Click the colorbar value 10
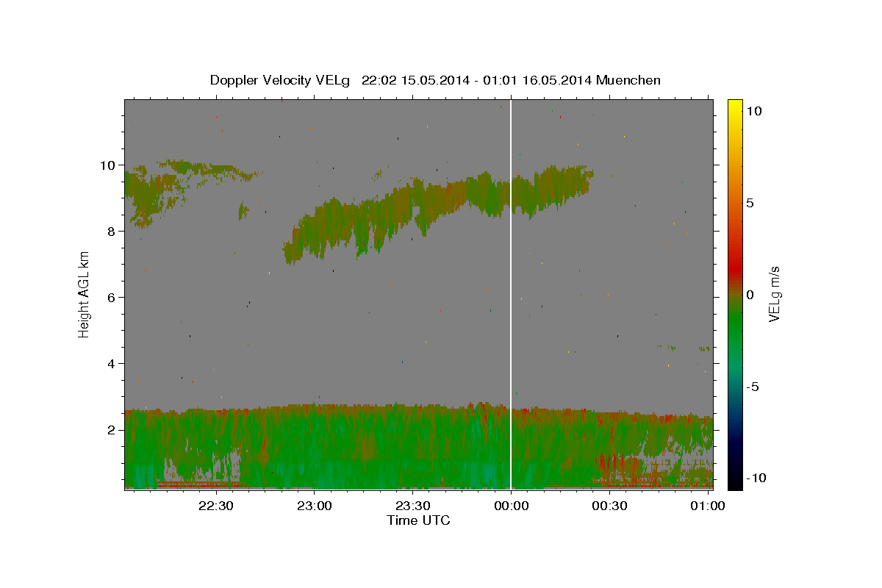882x588 pixels. [753, 111]
